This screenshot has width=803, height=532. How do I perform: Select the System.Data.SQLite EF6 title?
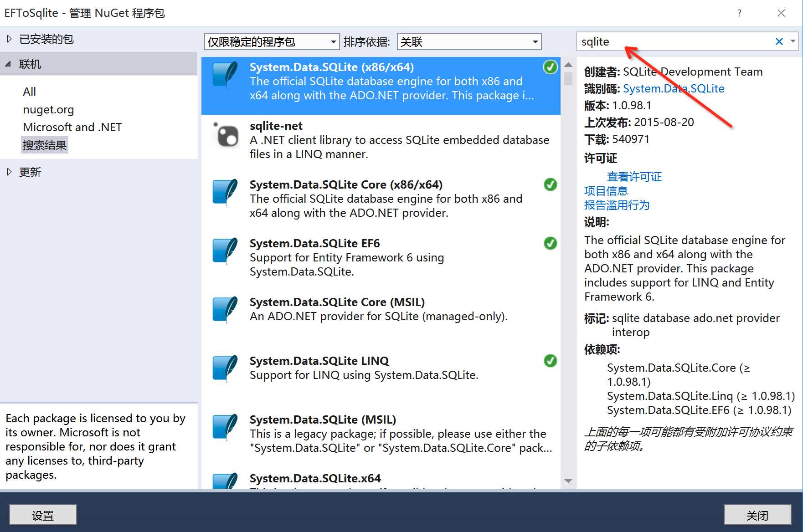tap(315, 243)
